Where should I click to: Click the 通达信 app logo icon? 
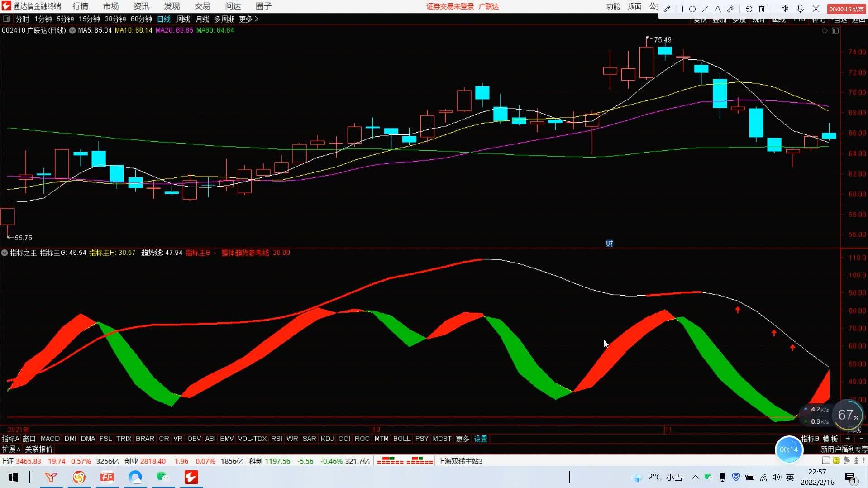click(6, 6)
